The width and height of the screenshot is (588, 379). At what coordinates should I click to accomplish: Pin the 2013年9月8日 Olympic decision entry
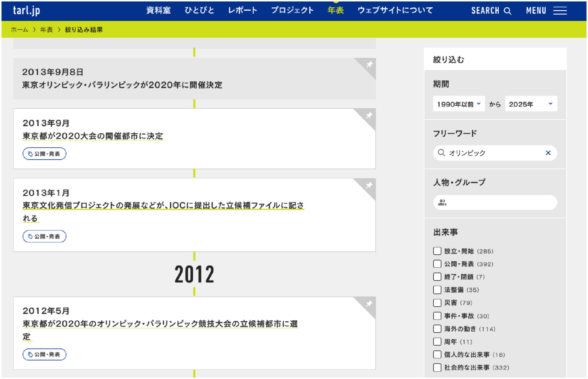tap(369, 65)
